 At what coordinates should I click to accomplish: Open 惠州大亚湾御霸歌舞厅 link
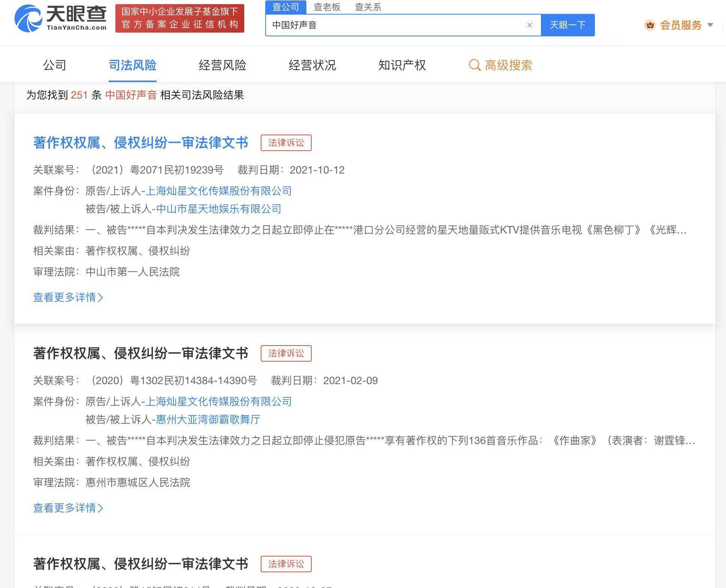[x=208, y=420]
